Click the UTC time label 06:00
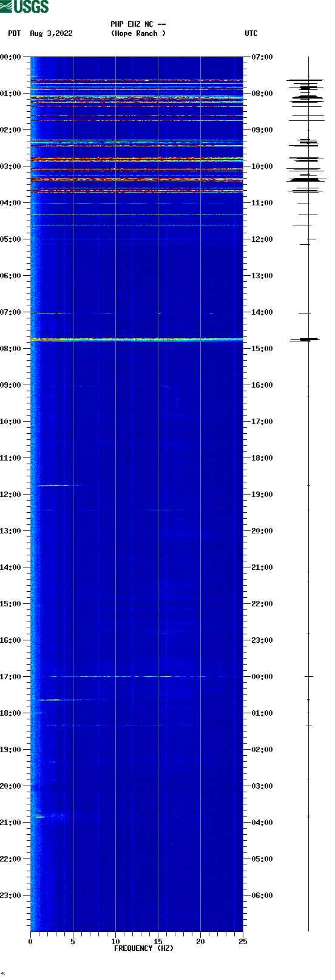This screenshot has height=980, width=335. click(x=262, y=896)
